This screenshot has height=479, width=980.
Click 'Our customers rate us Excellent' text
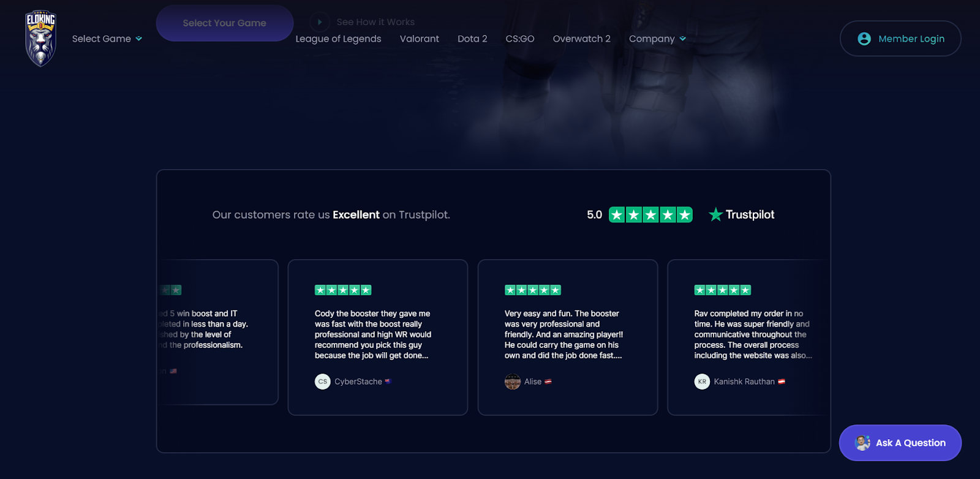point(331,215)
